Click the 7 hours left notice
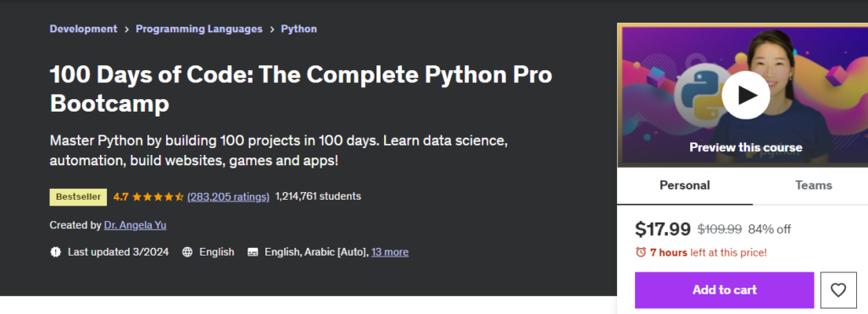Image resolution: width=868 pixels, height=314 pixels. coord(709,252)
